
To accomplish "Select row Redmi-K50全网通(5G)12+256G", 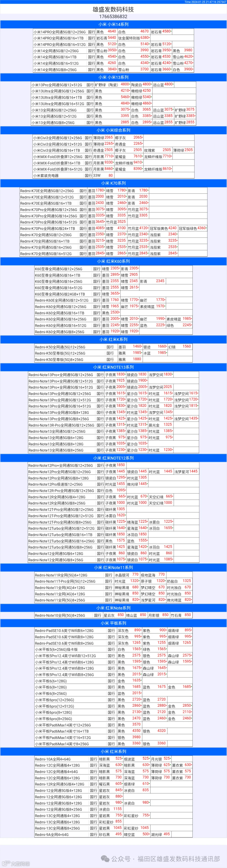I will pyautogui.click(x=113, y=347).
